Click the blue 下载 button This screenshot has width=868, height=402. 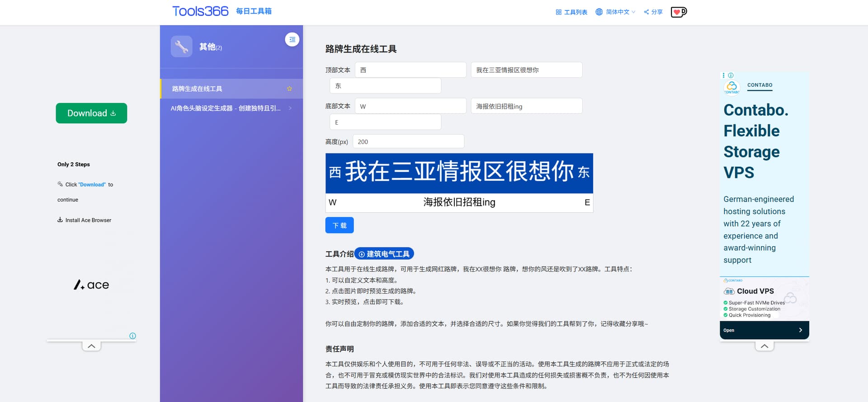click(339, 225)
